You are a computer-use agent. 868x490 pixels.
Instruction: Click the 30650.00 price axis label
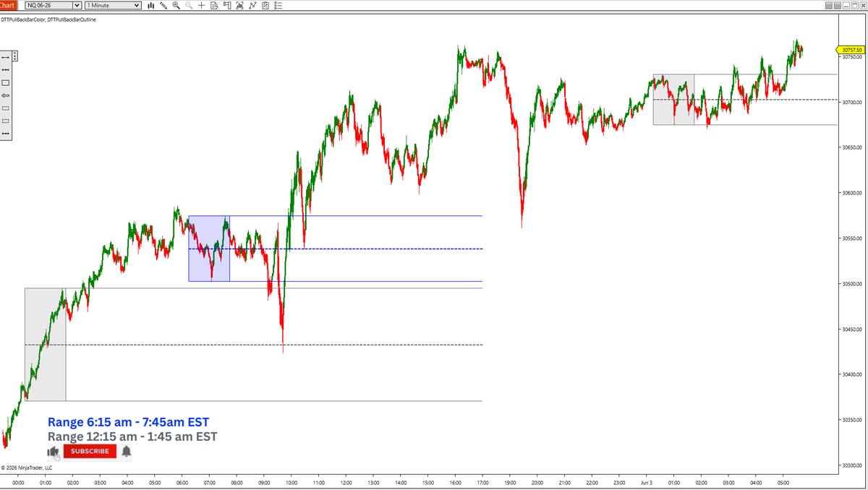click(853, 147)
